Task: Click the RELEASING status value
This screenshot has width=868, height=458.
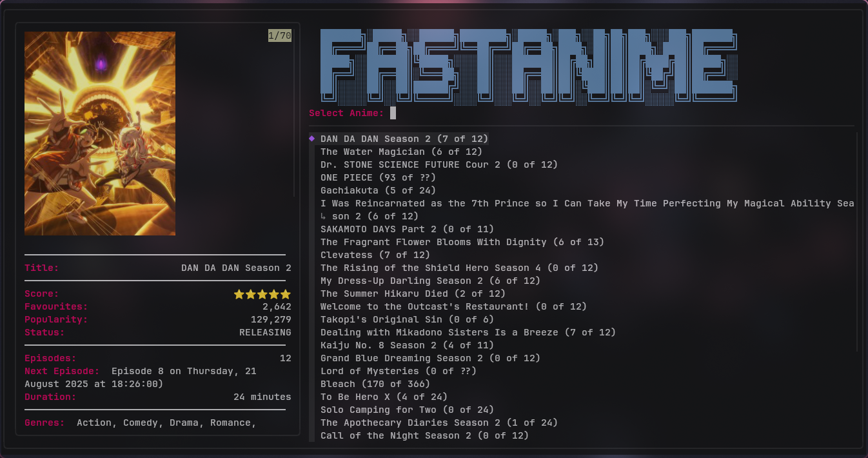Action: click(x=265, y=332)
